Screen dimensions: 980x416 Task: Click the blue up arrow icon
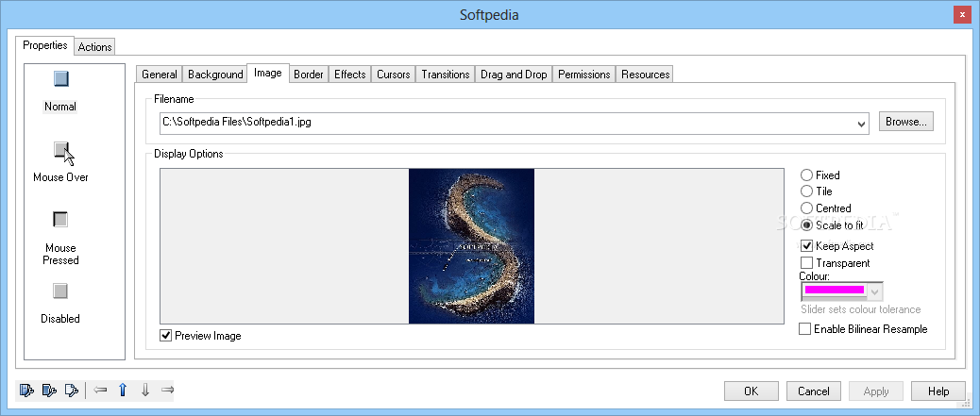pyautogui.click(x=123, y=391)
